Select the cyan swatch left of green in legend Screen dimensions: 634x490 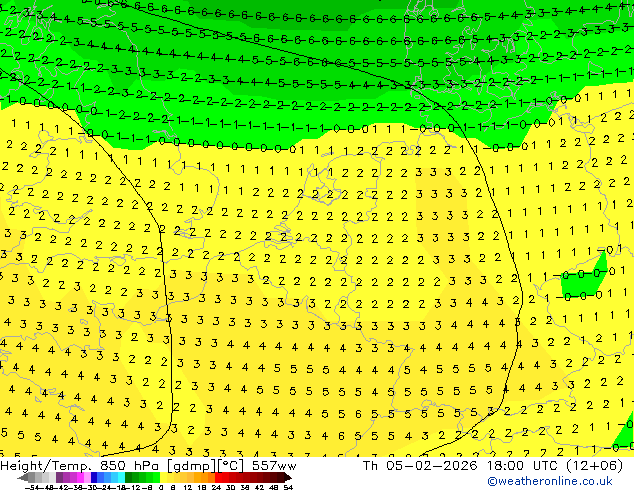coord(121,478)
